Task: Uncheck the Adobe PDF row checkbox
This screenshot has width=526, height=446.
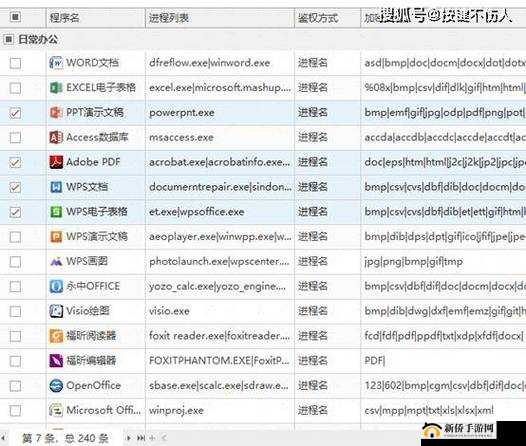Action: point(15,162)
